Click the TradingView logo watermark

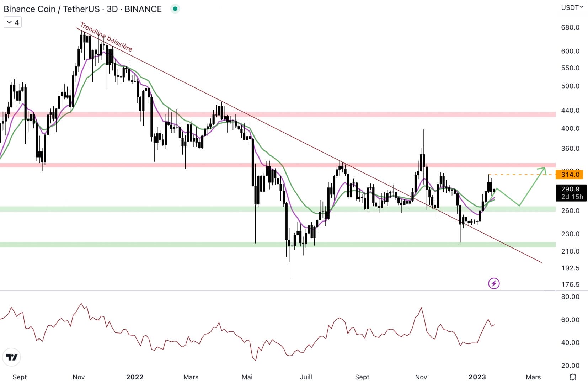(12, 357)
